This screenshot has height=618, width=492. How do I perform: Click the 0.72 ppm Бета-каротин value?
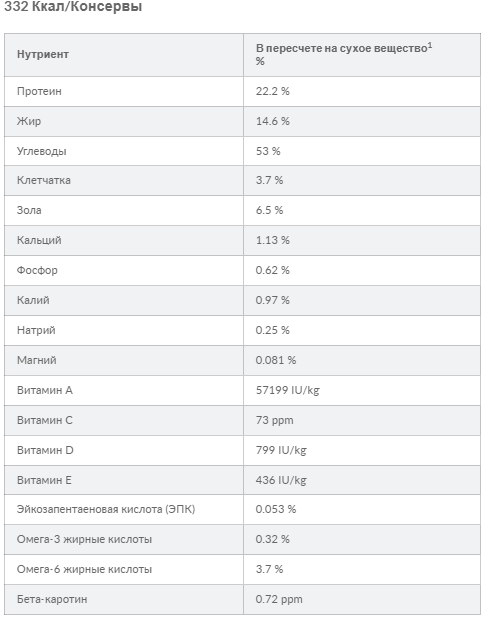(x=279, y=599)
